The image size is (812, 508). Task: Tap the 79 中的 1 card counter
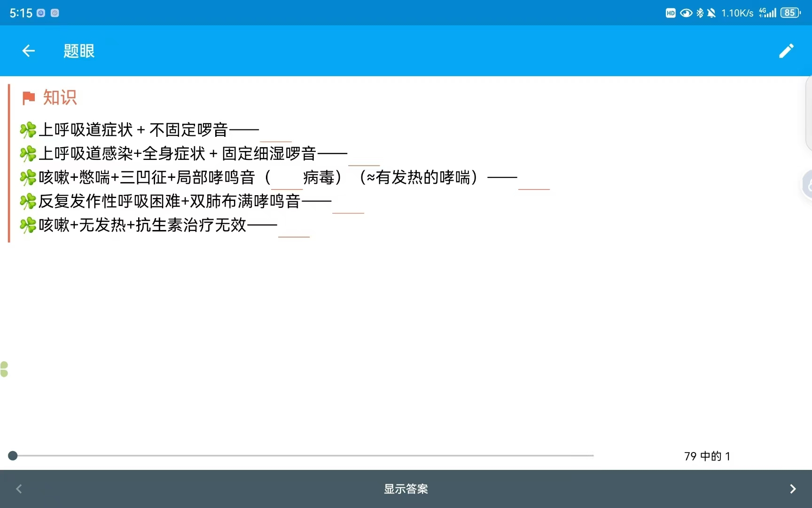[x=707, y=456]
